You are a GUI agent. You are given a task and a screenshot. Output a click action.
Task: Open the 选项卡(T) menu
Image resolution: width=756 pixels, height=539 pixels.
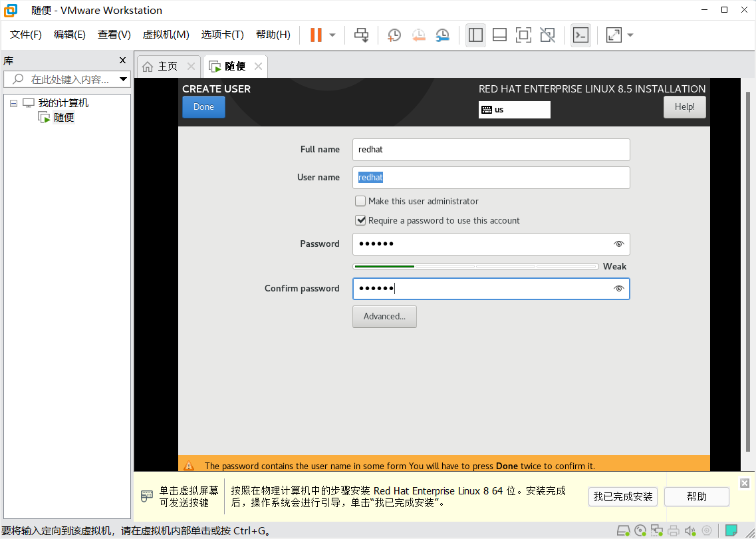coord(222,34)
